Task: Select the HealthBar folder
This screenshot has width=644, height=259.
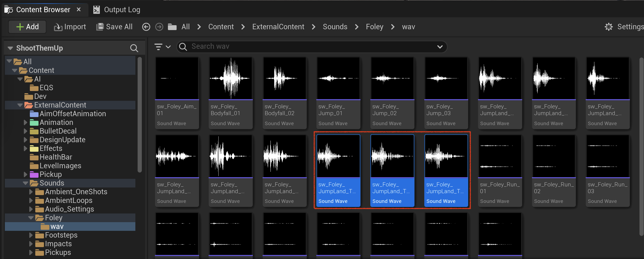Action: [70, 157]
